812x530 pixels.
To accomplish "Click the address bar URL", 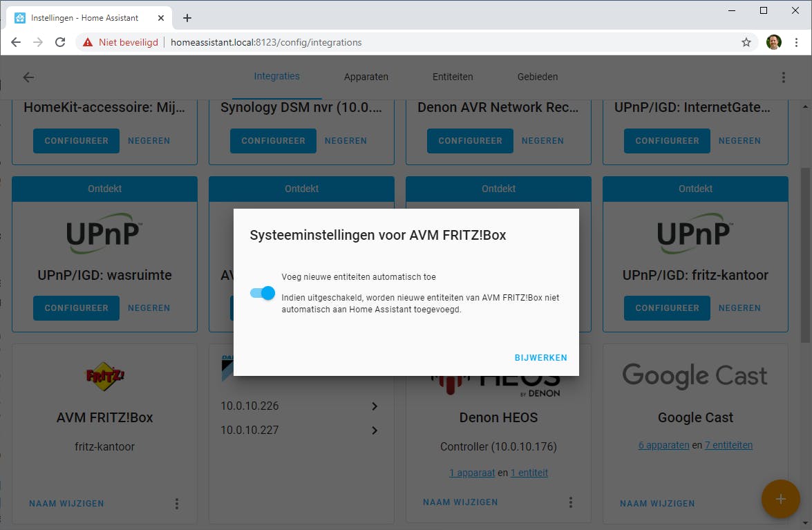I will pos(266,42).
